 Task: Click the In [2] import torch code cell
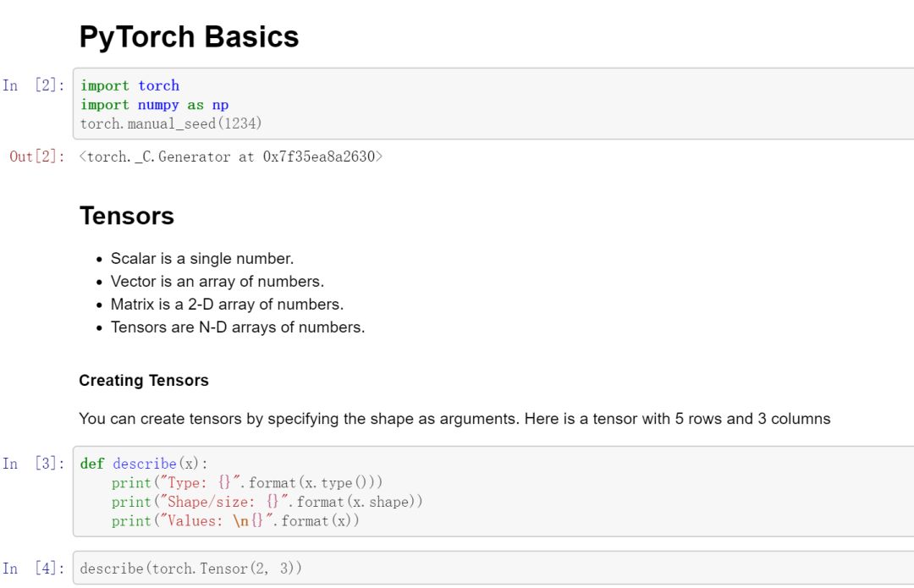tap(493, 104)
